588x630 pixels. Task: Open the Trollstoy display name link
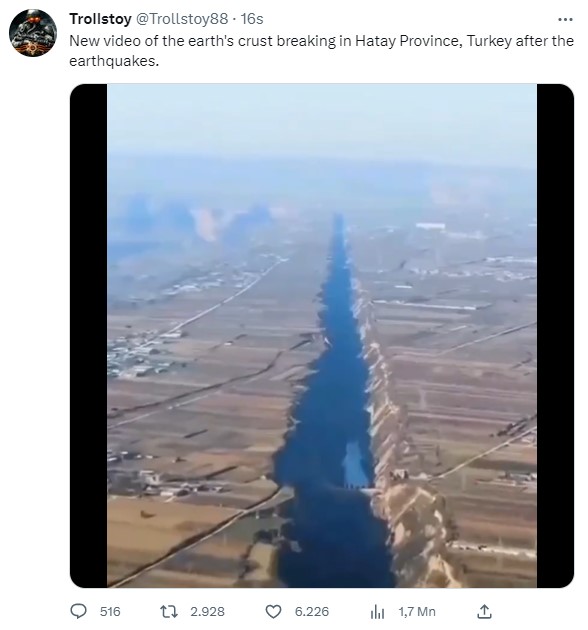point(100,19)
